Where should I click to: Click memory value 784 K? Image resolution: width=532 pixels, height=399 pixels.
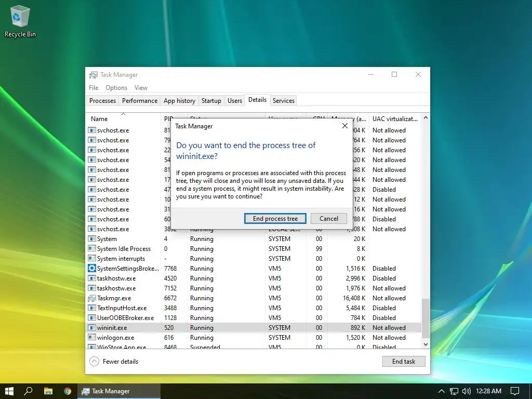pos(358,318)
